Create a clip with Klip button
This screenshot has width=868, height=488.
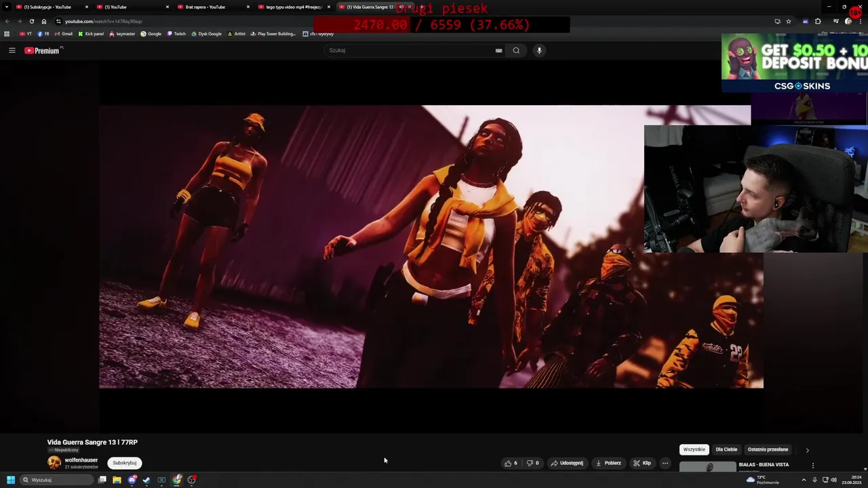pyautogui.click(x=642, y=463)
